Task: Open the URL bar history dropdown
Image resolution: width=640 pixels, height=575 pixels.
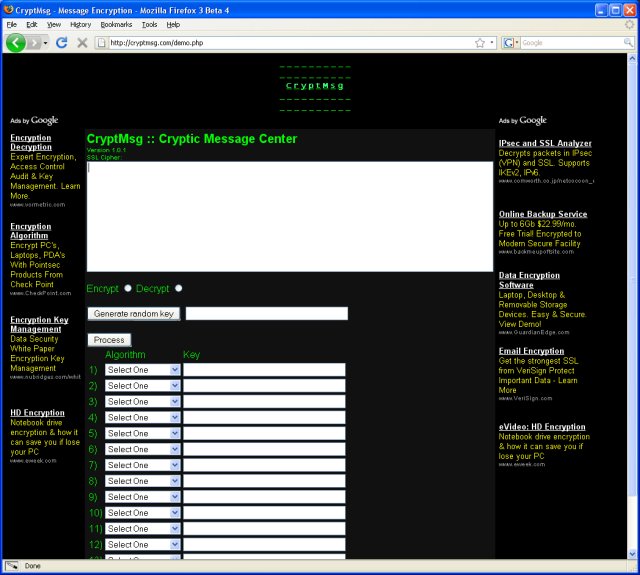Action: point(491,42)
